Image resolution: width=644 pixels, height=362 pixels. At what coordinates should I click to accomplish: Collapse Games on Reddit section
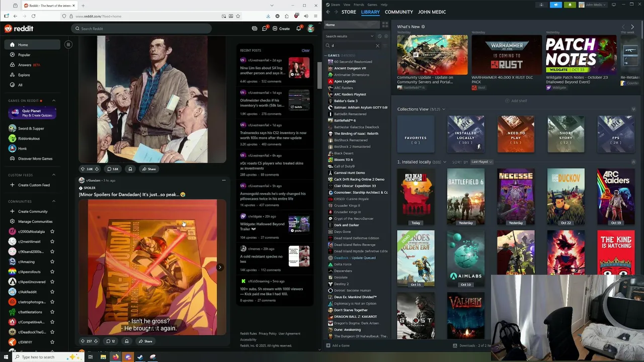click(x=54, y=101)
